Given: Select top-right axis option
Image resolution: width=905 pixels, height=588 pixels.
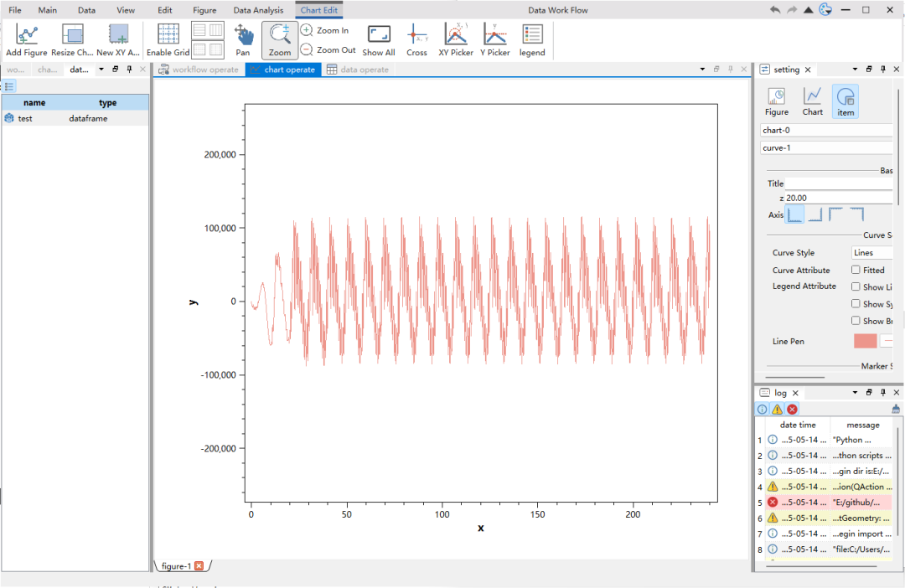Looking at the screenshot, I should [x=856, y=214].
